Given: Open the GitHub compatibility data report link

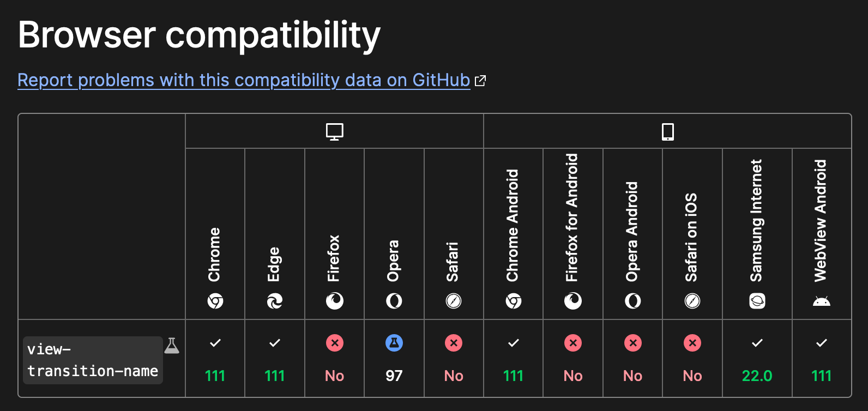Looking at the screenshot, I should click(x=244, y=80).
